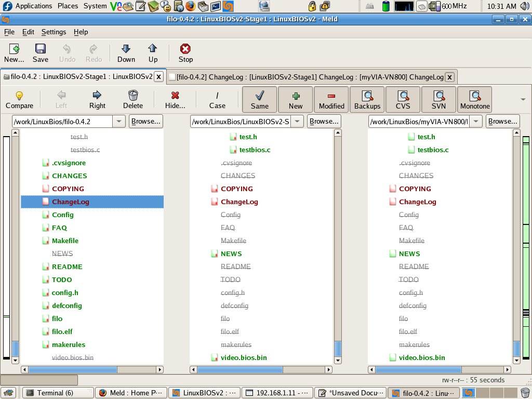The image size is (532, 399).
Task: Switch to the [filo-0.4.2] ChangeLog tab
Action: coord(310,77)
